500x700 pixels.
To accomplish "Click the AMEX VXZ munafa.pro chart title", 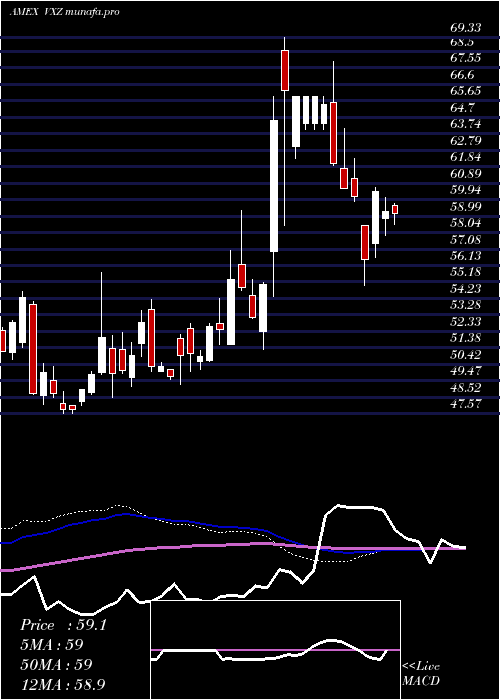I will coord(65,12).
